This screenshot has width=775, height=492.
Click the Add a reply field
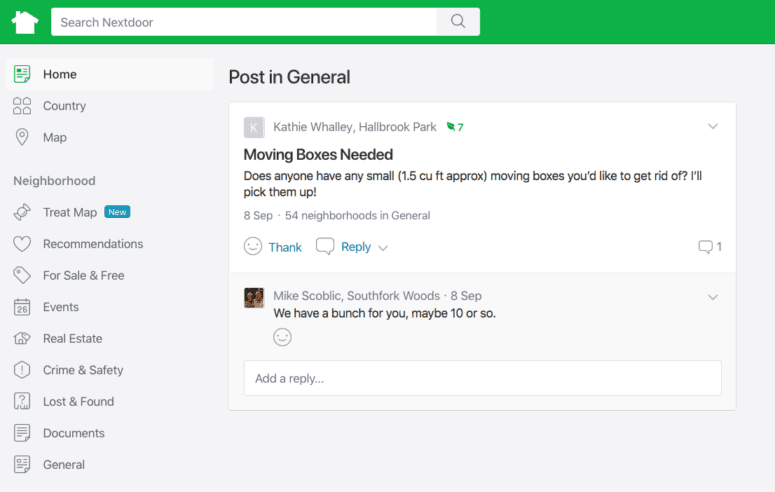click(482, 378)
